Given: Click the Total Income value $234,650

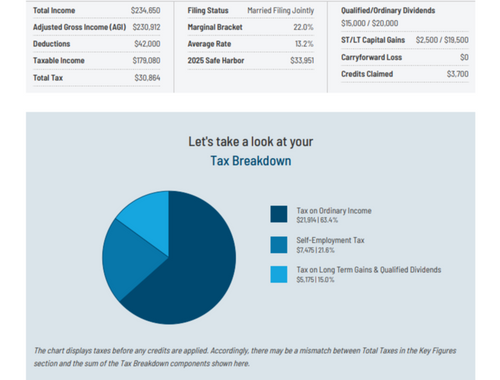Looking at the screenshot, I should tap(145, 10).
